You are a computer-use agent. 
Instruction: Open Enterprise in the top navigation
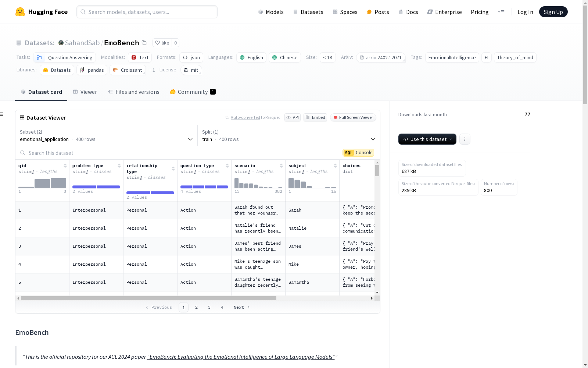tap(445, 12)
